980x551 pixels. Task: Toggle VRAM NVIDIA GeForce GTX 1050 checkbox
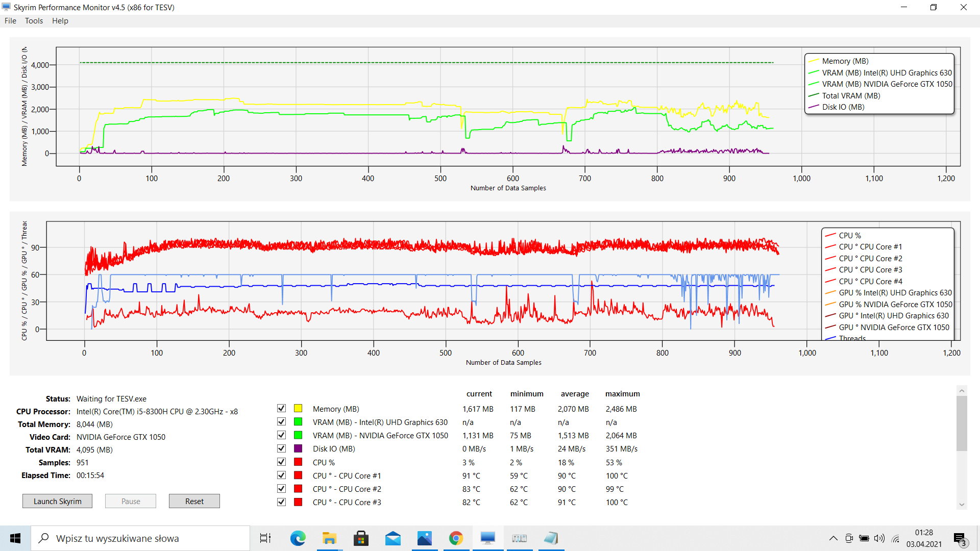281,435
